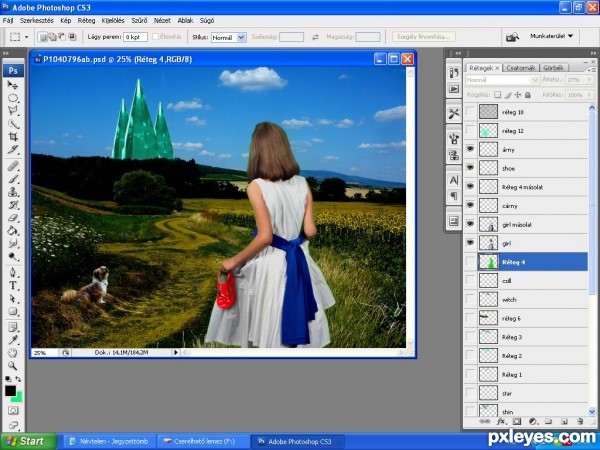Select the Elliptical Marquee tool

point(13,98)
